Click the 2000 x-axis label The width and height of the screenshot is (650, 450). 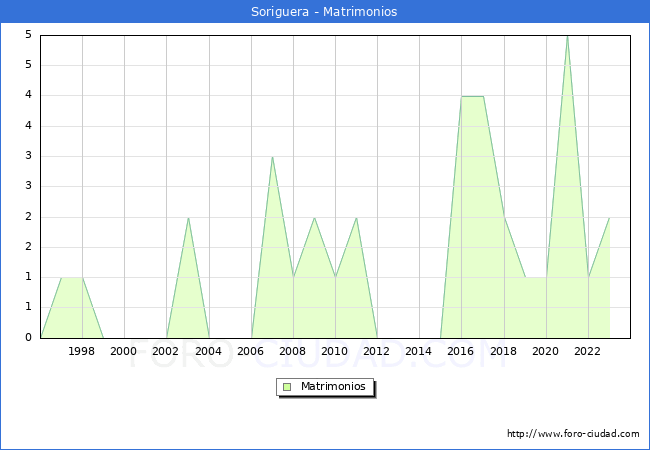(x=124, y=351)
